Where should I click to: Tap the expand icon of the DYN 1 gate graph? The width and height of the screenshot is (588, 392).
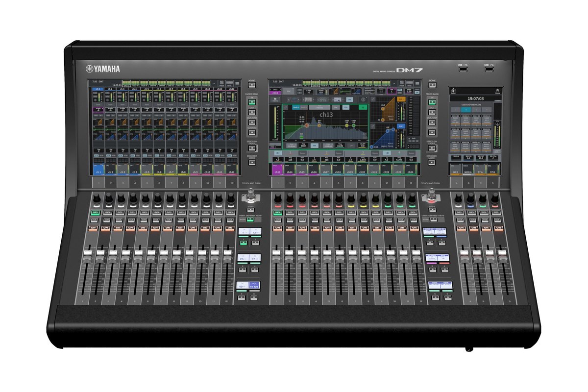click(x=373, y=99)
